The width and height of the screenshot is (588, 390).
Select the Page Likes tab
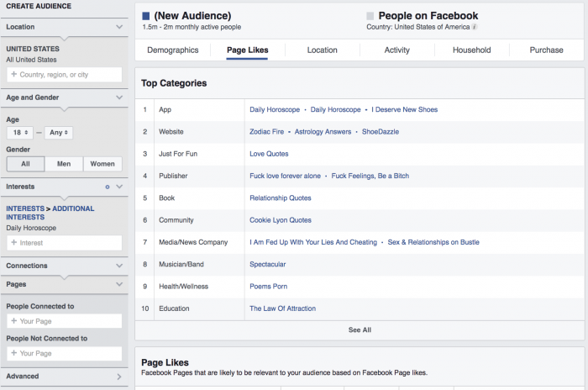pyautogui.click(x=248, y=50)
